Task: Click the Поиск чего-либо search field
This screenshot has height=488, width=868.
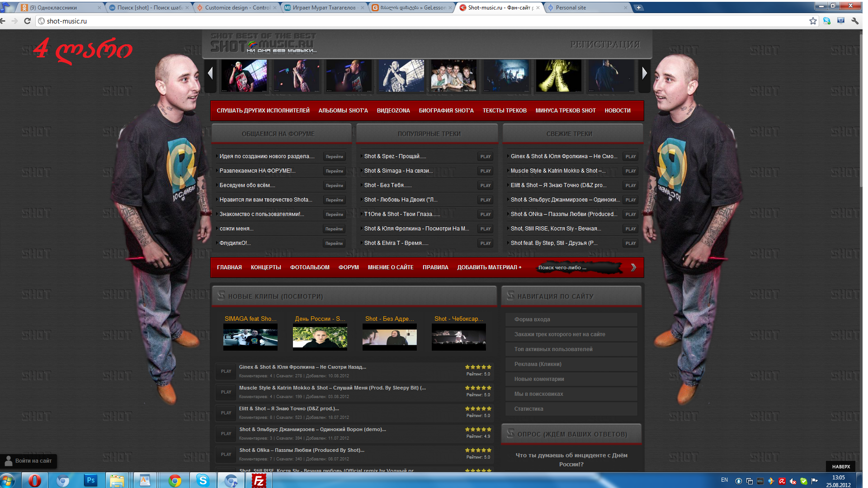Action: pos(579,267)
